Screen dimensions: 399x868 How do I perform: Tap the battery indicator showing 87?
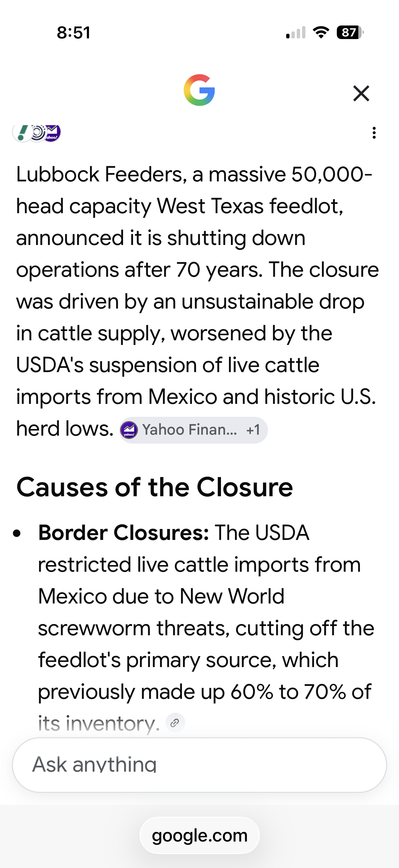coord(350,32)
